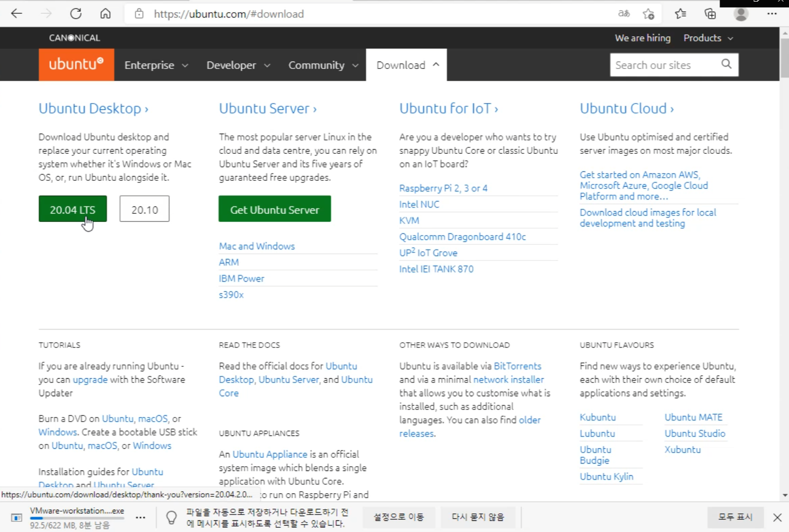Add this page to favorites

click(x=648, y=14)
